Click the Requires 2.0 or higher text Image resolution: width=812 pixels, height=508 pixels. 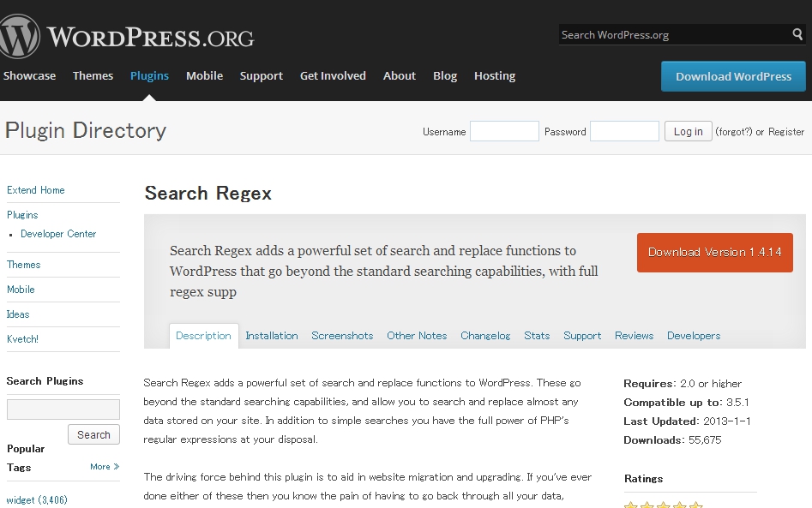coord(683,384)
